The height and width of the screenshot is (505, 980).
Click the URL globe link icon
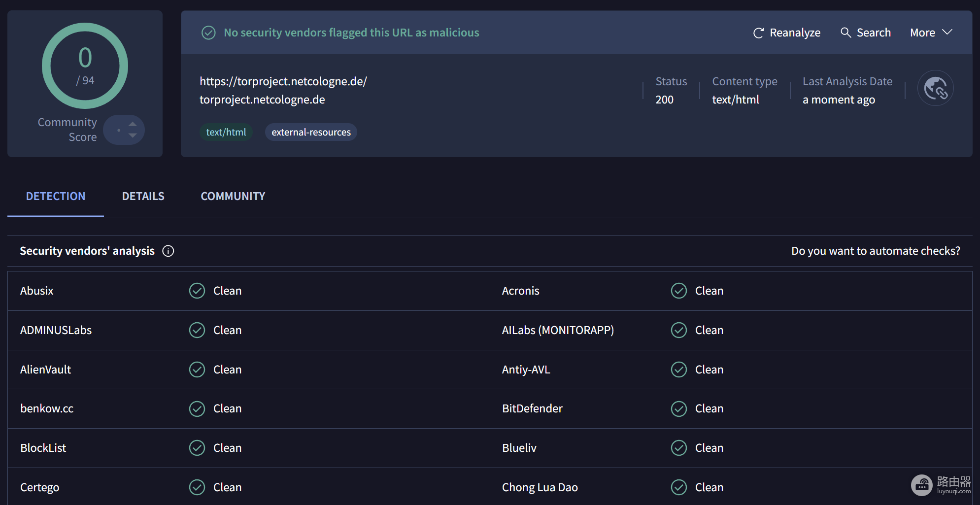(x=935, y=88)
